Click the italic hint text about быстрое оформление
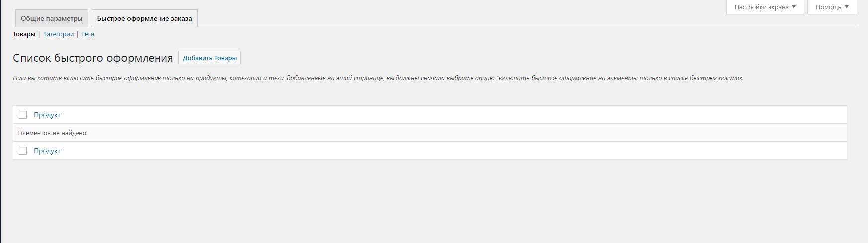Screen dimensions: 868x243 [x=378, y=78]
